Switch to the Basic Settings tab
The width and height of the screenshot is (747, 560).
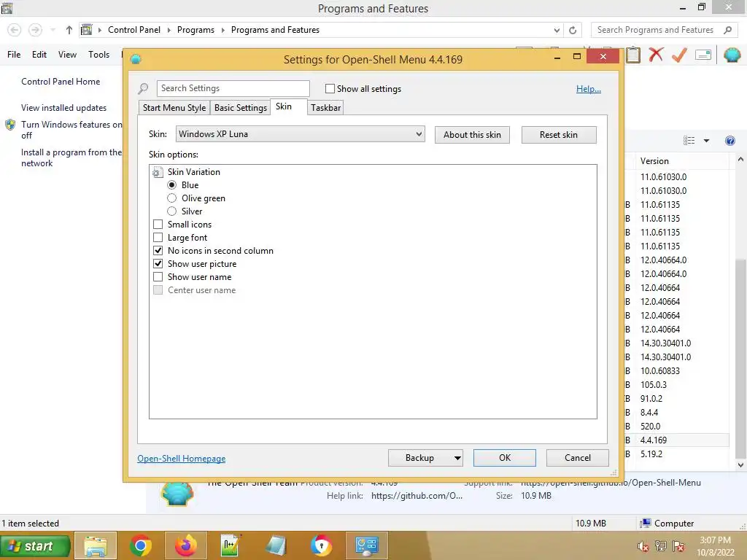pos(241,108)
